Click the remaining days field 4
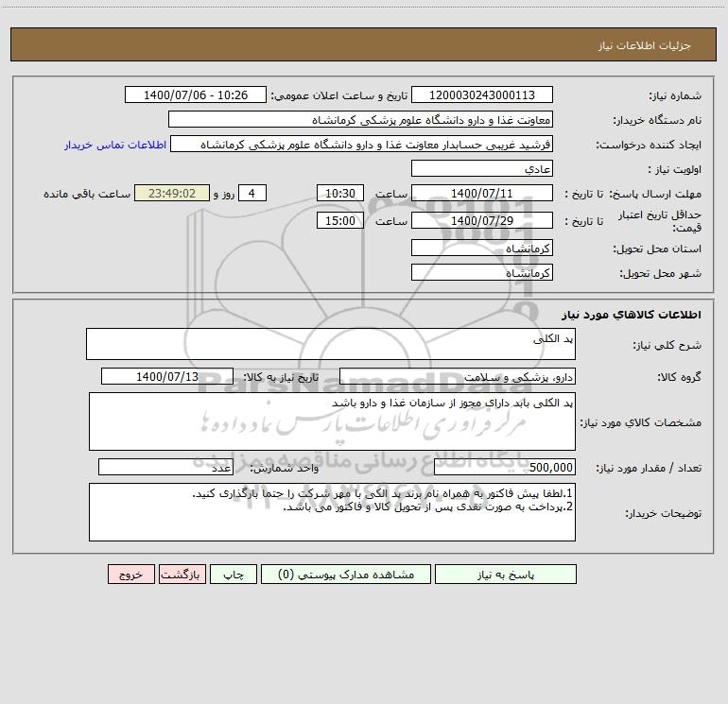Screen dimensions: 728x704 coord(252,193)
